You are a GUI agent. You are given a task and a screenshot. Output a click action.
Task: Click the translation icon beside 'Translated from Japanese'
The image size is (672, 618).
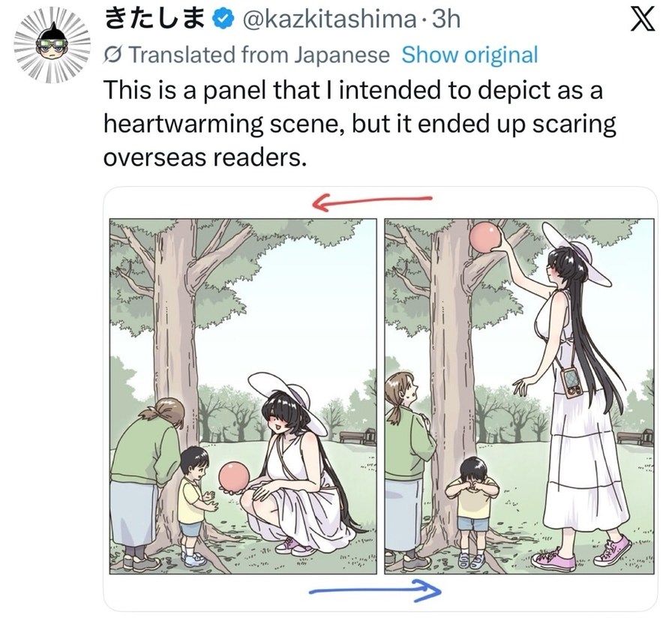(x=114, y=55)
